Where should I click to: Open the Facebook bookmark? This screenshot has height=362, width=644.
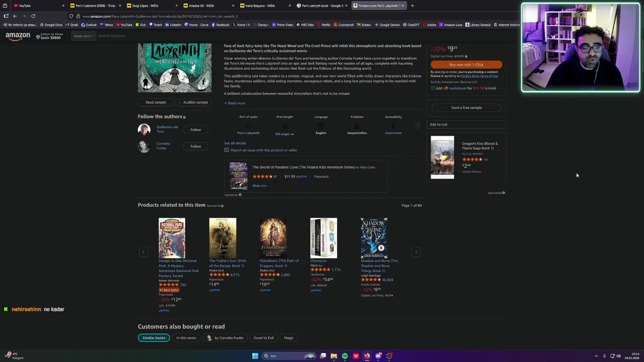pos(220,25)
